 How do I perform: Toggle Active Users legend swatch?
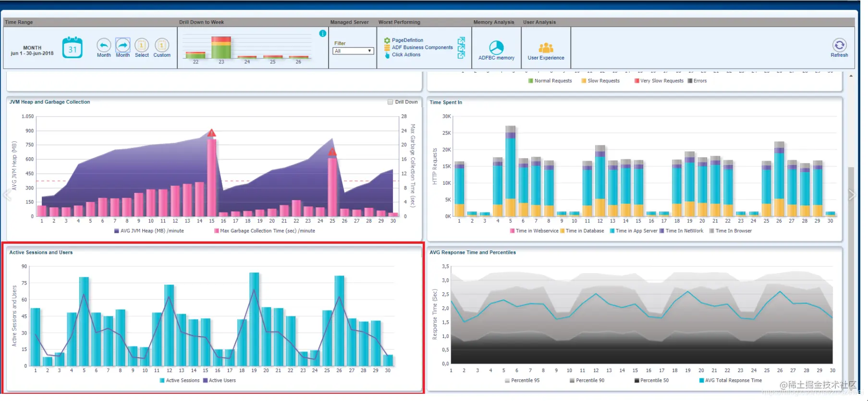tap(205, 380)
